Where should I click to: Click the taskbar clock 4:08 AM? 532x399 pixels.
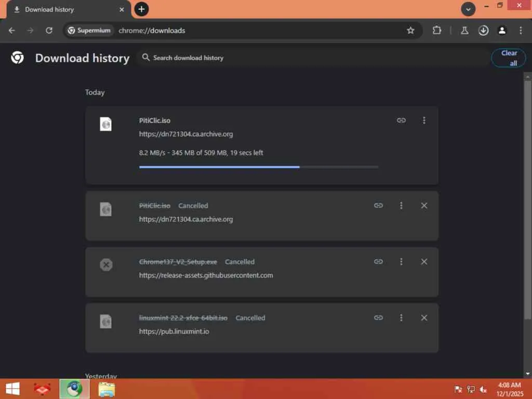point(509,385)
